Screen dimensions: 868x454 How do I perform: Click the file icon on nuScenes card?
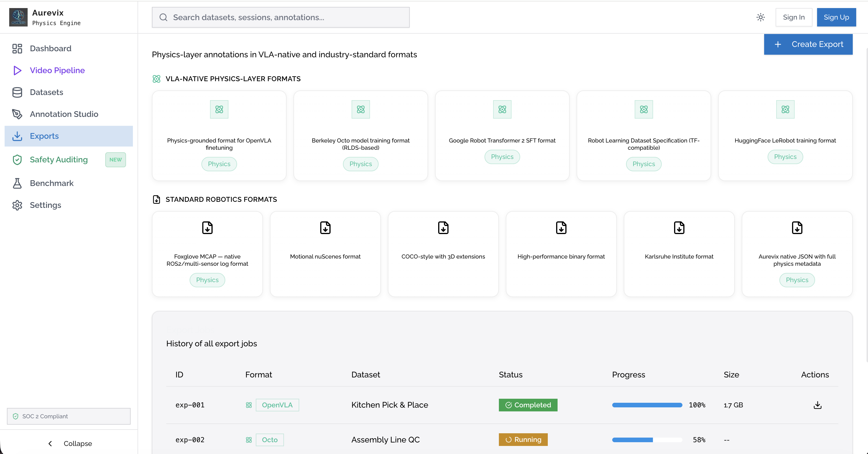[x=325, y=228]
